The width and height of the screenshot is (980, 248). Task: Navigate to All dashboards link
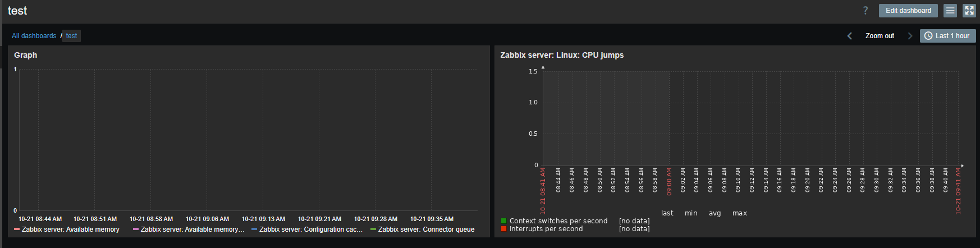(x=34, y=36)
